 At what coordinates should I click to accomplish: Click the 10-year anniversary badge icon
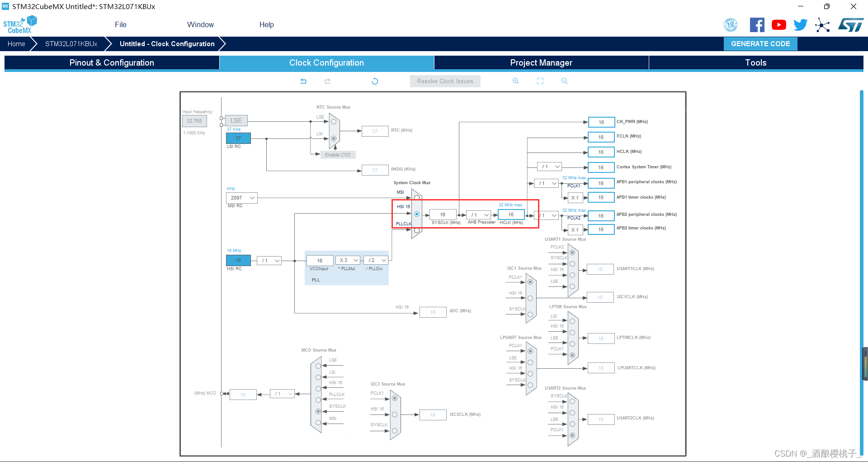tap(731, 25)
